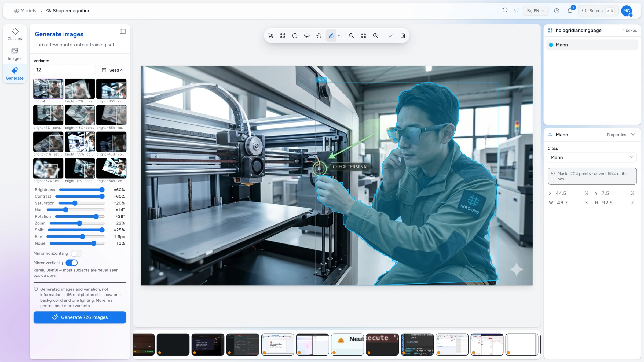
Task: Undo the last action
Action: click(x=505, y=10)
